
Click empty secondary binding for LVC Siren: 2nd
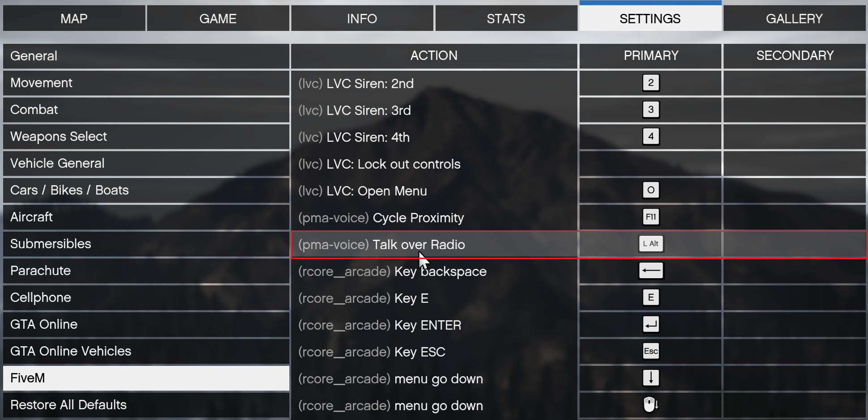click(x=795, y=83)
